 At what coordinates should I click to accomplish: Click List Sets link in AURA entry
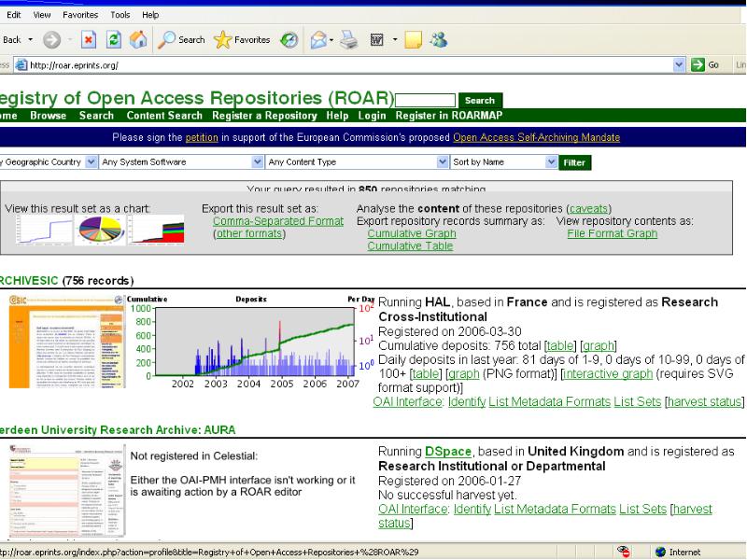coord(642,509)
